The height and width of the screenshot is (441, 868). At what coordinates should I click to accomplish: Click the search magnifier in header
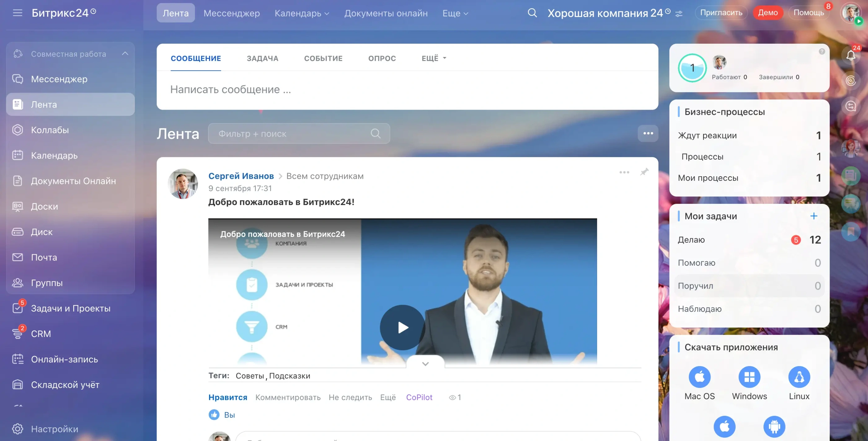(532, 13)
